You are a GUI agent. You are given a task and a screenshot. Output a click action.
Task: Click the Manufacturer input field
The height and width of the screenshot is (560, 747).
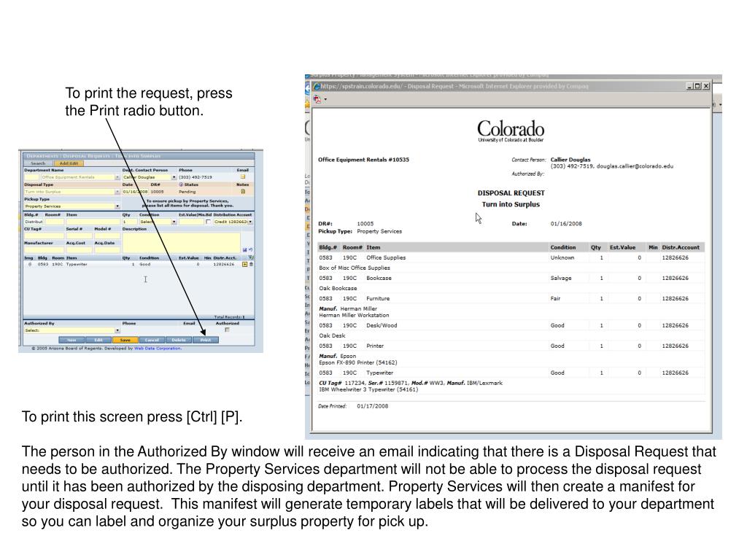click(44, 250)
